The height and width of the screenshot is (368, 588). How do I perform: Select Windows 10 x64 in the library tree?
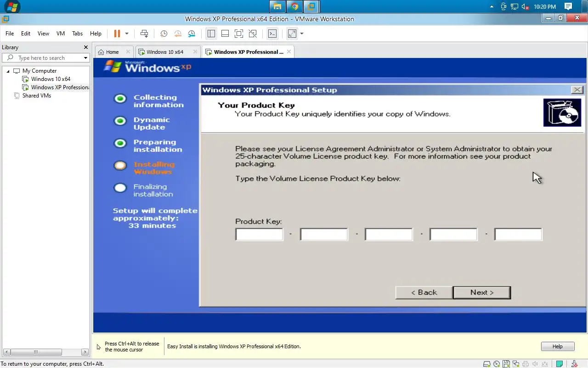click(x=51, y=79)
